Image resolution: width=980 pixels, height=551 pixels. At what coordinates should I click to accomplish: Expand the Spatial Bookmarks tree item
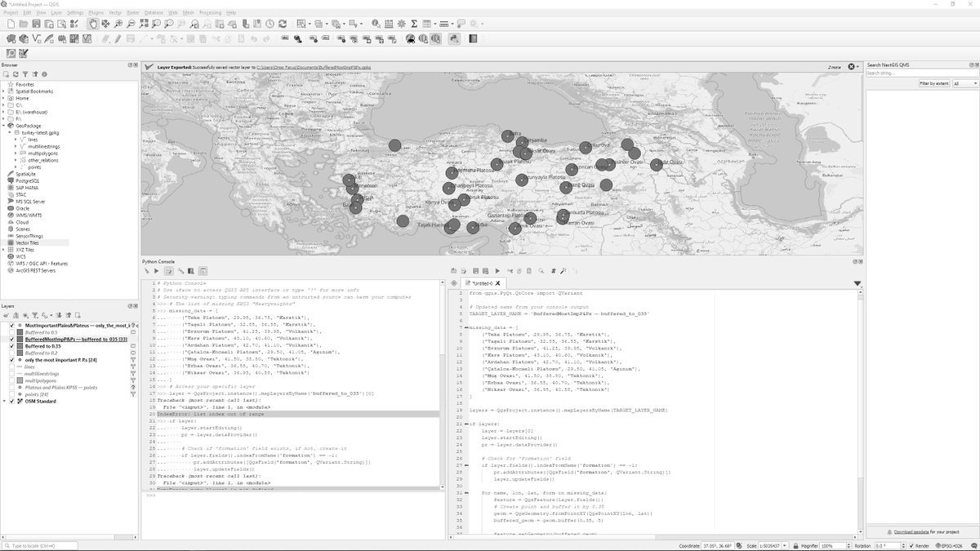point(3,91)
